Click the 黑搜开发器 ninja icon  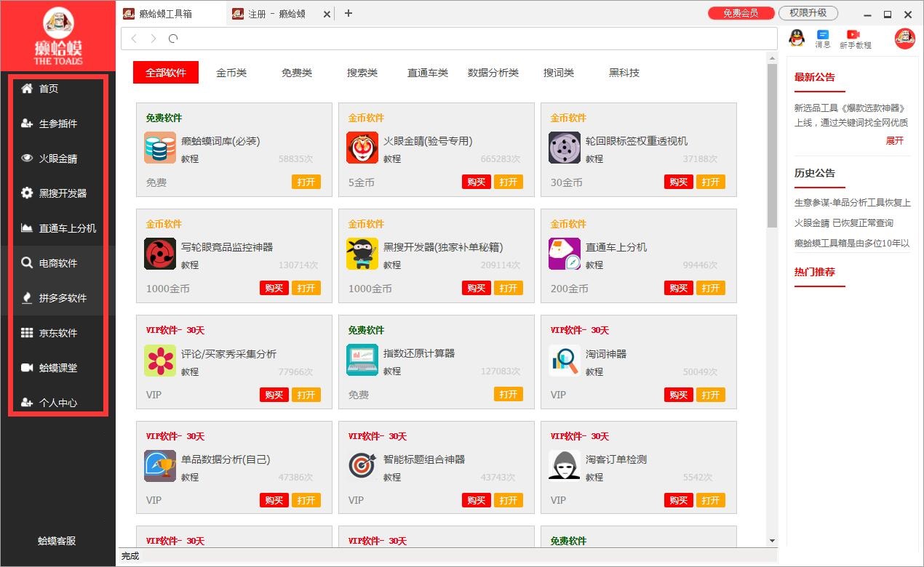(x=362, y=254)
